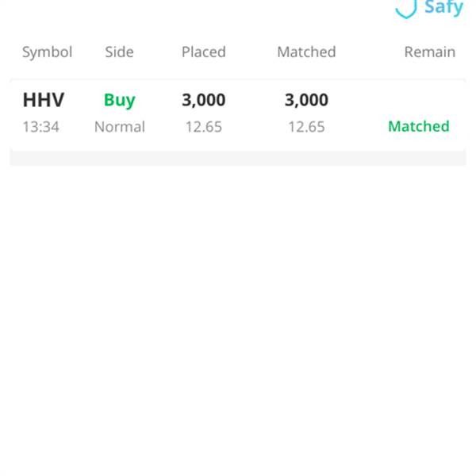Tap the Safy shield icon
The image size is (476, 476).
(406, 9)
